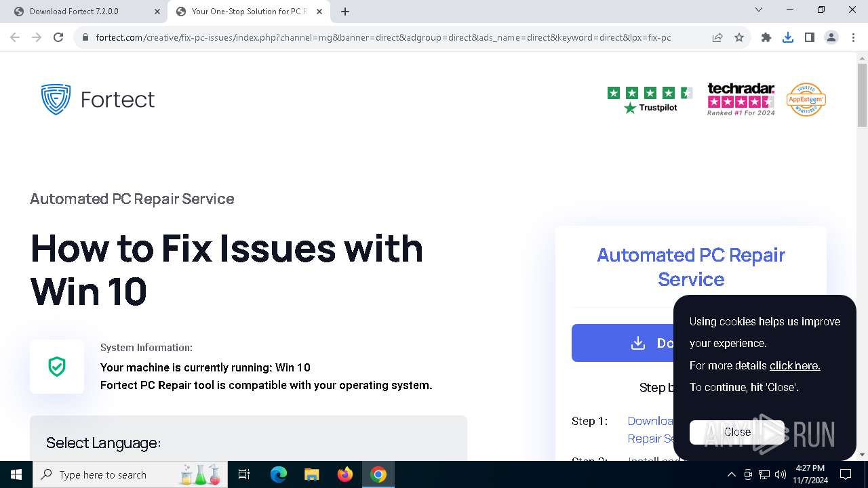Viewport: 868px width, 488px height.
Task: Open Chrome extensions puzzle icon
Action: pos(766,37)
